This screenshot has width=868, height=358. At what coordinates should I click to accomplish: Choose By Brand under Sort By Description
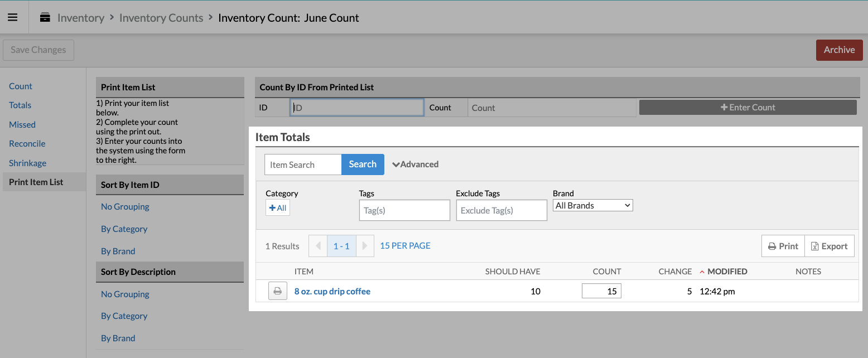(x=118, y=338)
